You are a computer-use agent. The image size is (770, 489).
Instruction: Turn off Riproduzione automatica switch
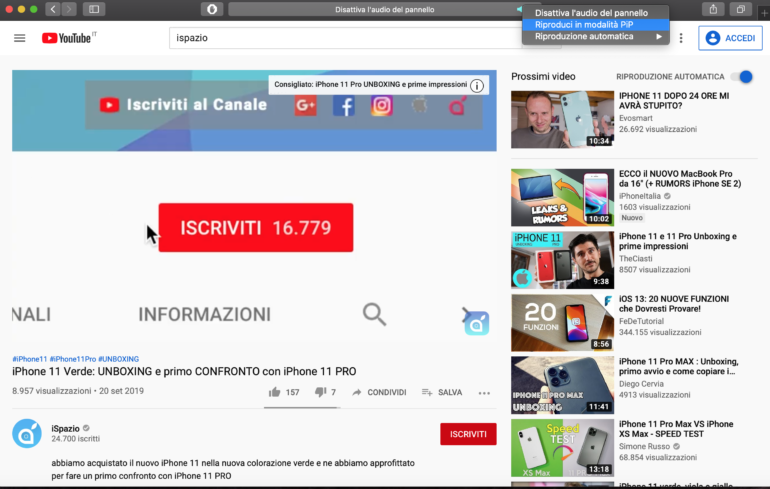[742, 77]
